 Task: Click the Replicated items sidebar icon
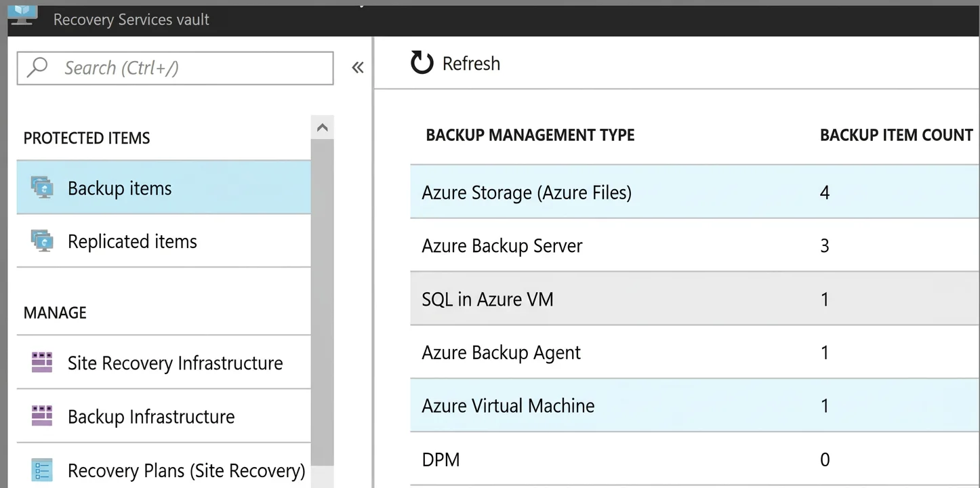click(42, 241)
